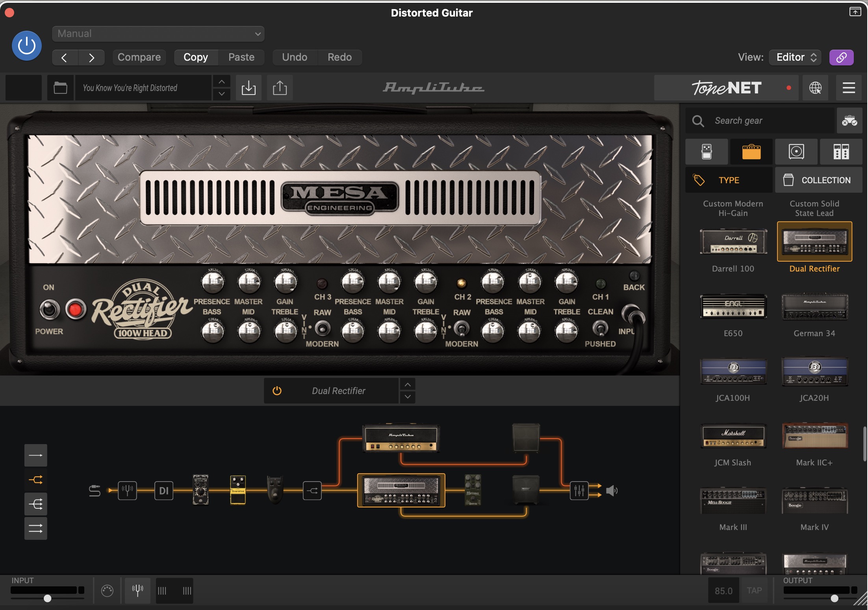868x610 pixels.
Task: Select the yellow Overdrive pedal in chain
Action: (238, 490)
